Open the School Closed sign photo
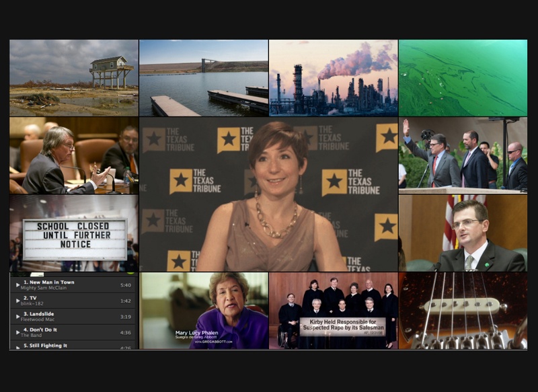Viewport: 538px width, 392px height. [x=74, y=233]
